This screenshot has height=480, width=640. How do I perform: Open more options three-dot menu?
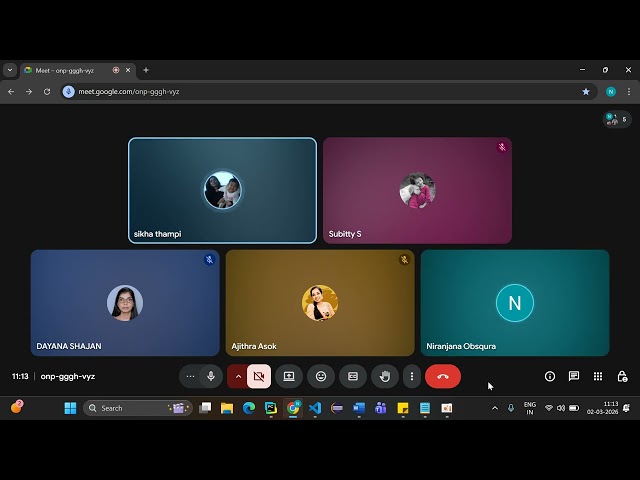[411, 376]
